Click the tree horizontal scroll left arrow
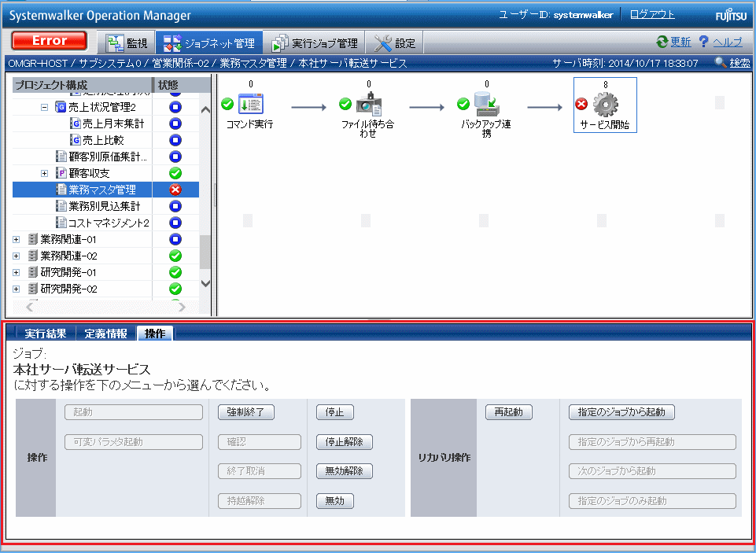Screen dimensions: 756x553 30,307
